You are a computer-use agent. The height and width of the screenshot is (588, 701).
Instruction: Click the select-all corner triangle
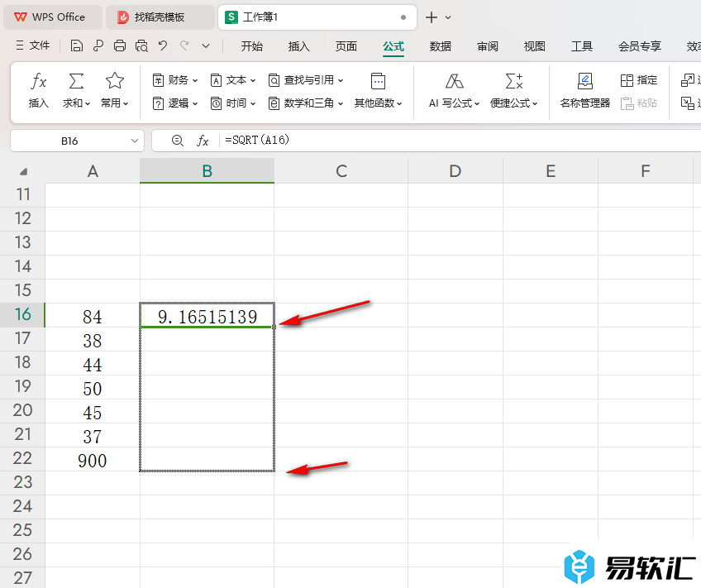pos(23,171)
